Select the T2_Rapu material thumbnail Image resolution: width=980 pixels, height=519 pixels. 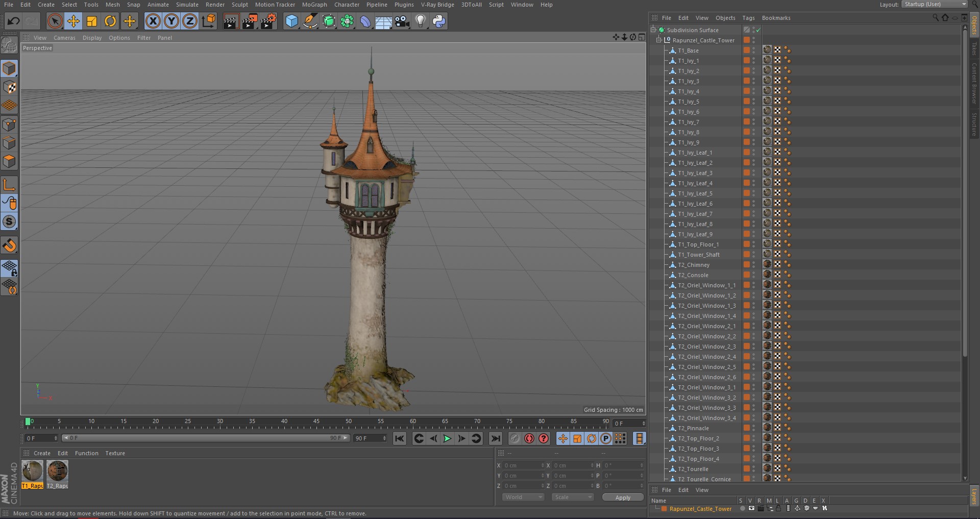tap(57, 471)
